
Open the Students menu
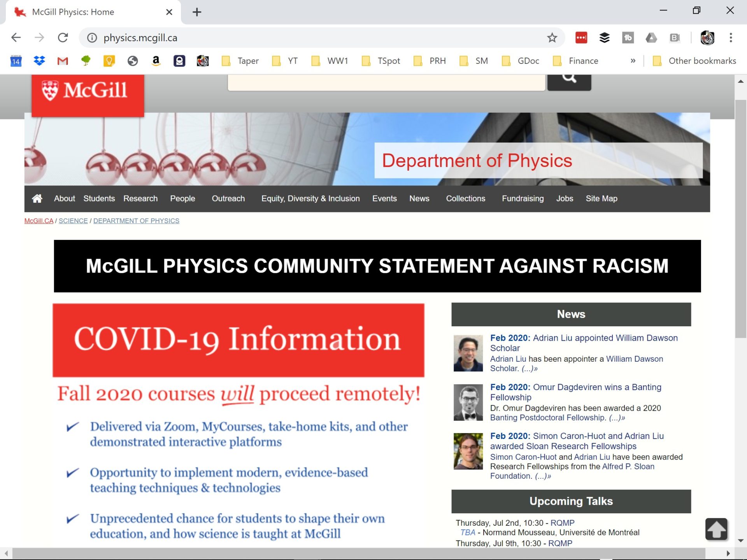[99, 199]
